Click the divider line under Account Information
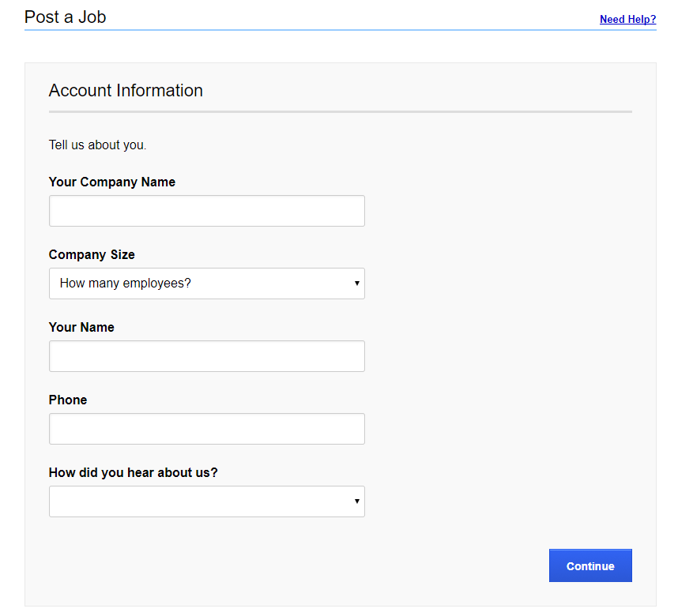678x616 pixels. tap(340, 112)
